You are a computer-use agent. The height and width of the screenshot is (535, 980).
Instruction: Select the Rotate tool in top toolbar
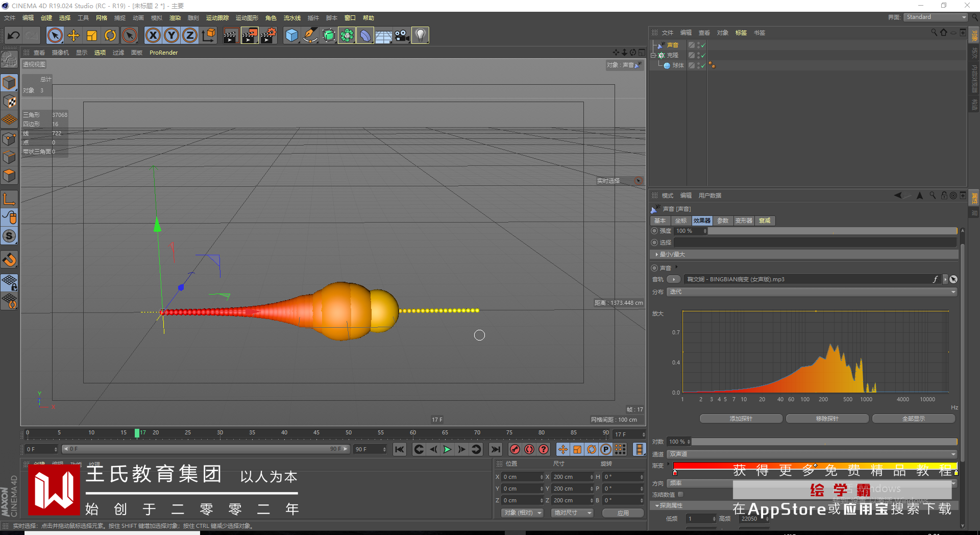(x=110, y=35)
